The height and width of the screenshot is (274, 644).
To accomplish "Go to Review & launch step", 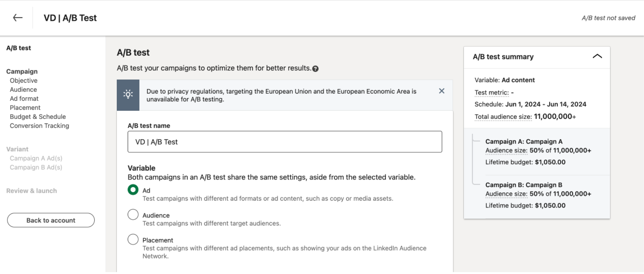I will click(32, 191).
